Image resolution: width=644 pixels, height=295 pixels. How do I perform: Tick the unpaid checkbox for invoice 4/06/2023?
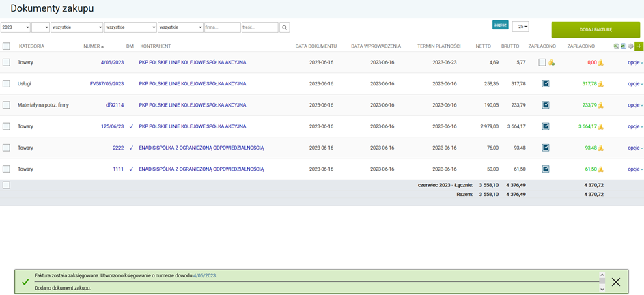542,62
